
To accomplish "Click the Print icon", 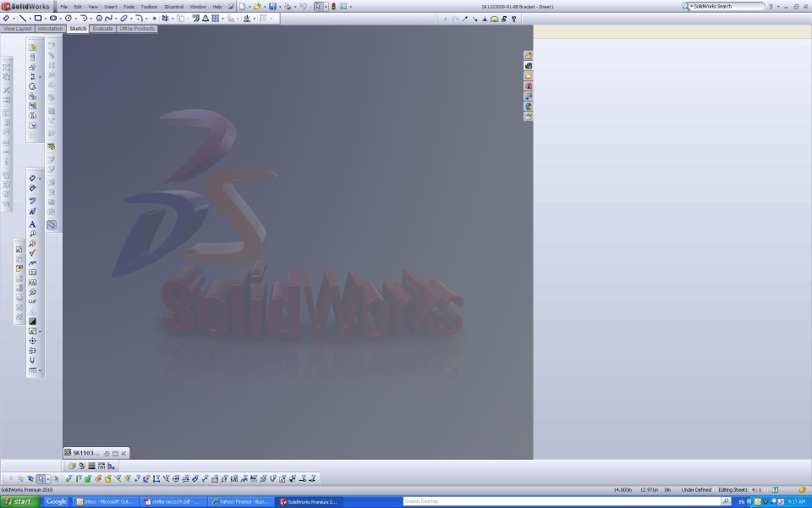I will point(288,7).
